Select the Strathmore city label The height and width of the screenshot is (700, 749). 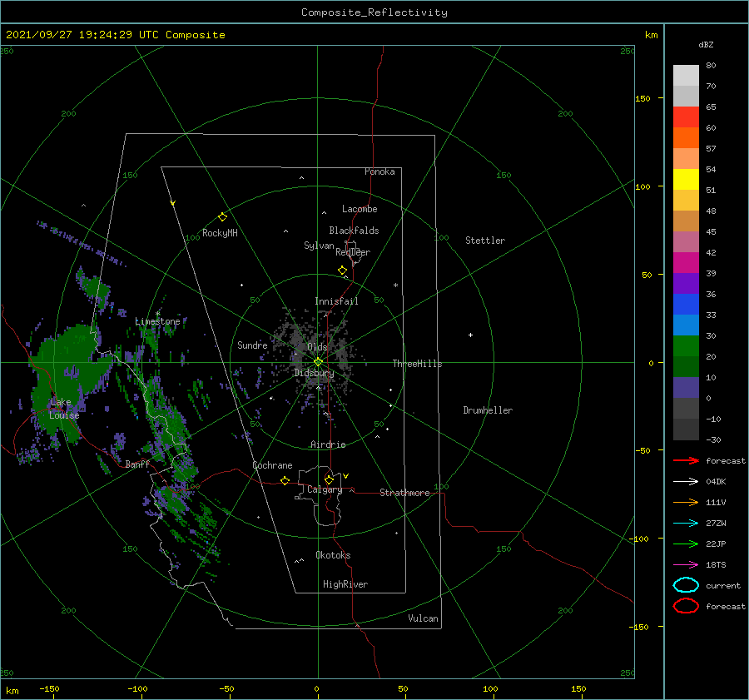point(404,493)
